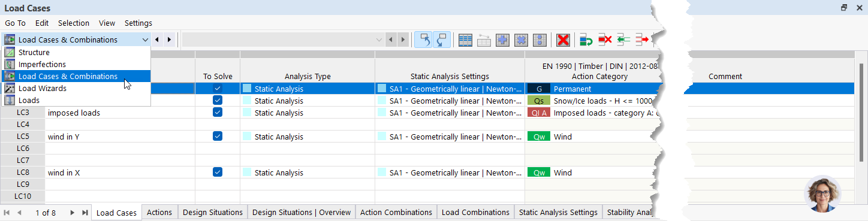Viewport: 868px width, 221px height.
Task: Switch to the Static Analysis Settings tab
Action: [559, 213]
